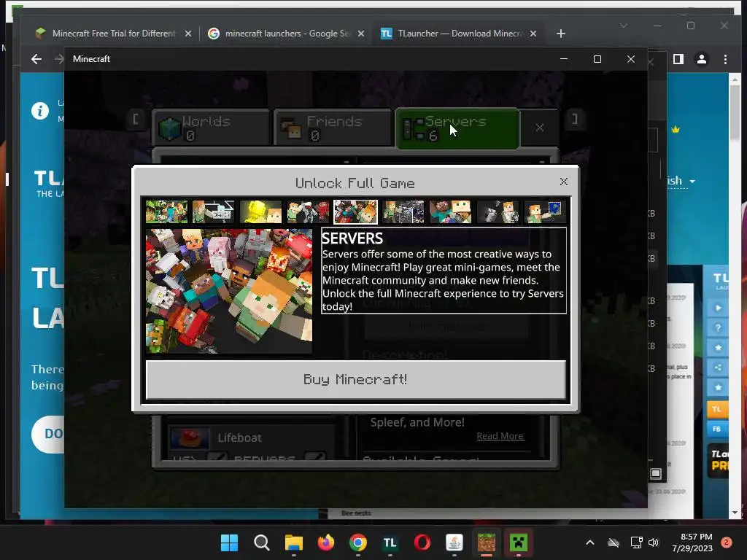The width and height of the screenshot is (747, 560).
Task: Show hidden system tray icons
Action: coord(589,542)
